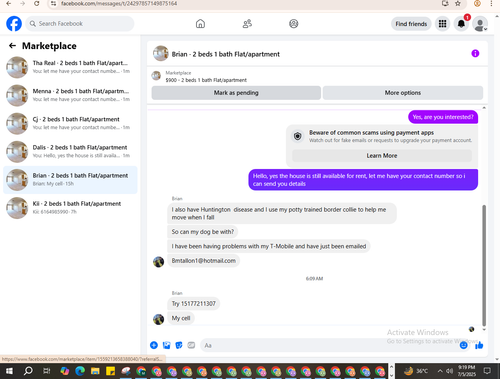Click the Find friends button

411,24
